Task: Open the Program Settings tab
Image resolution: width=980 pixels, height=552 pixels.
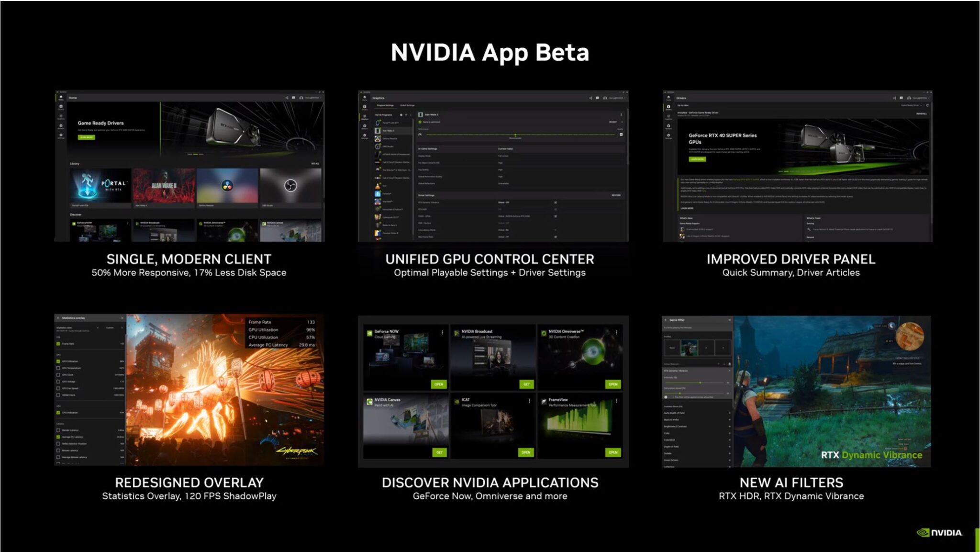Action: (x=385, y=105)
